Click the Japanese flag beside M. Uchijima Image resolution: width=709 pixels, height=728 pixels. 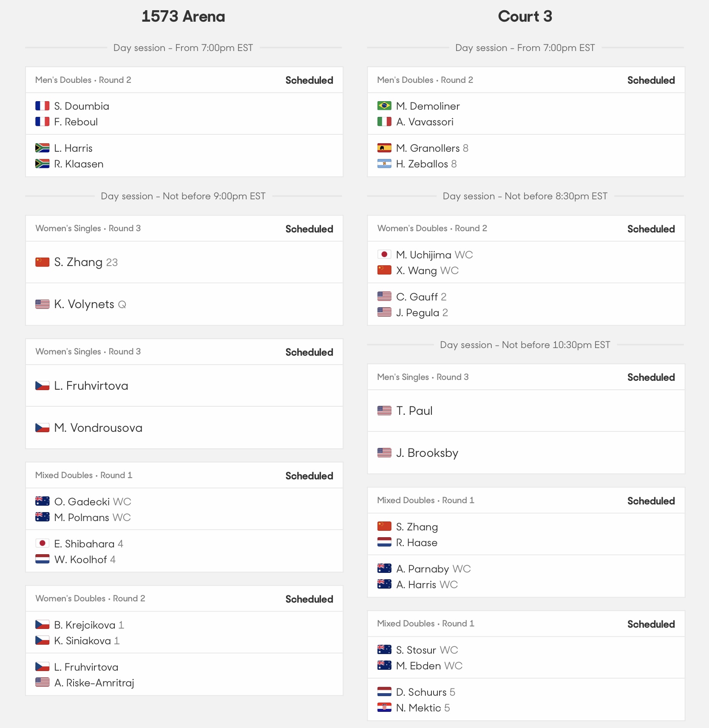[x=384, y=255]
